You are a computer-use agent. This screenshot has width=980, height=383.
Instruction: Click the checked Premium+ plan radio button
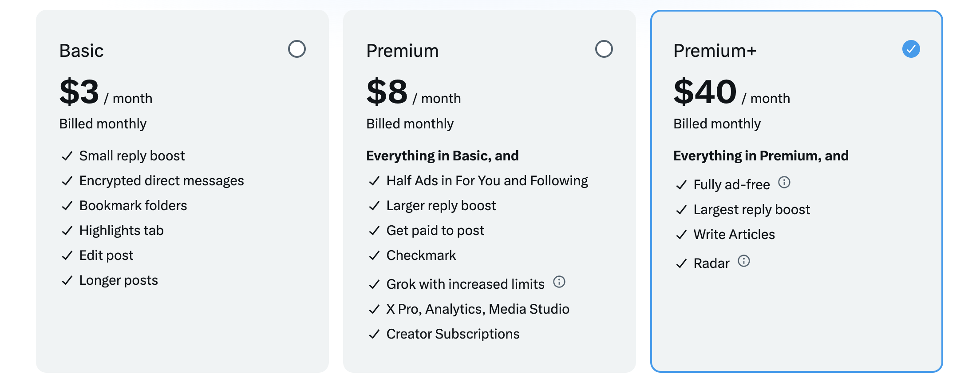coord(911,49)
